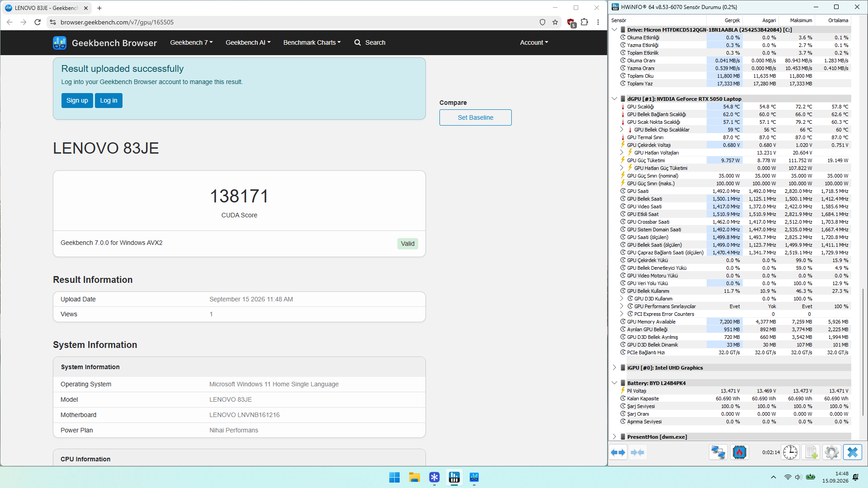The width and height of the screenshot is (868, 488).
Task: Open HWiNFO sensor settings gear
Action: 832,452
